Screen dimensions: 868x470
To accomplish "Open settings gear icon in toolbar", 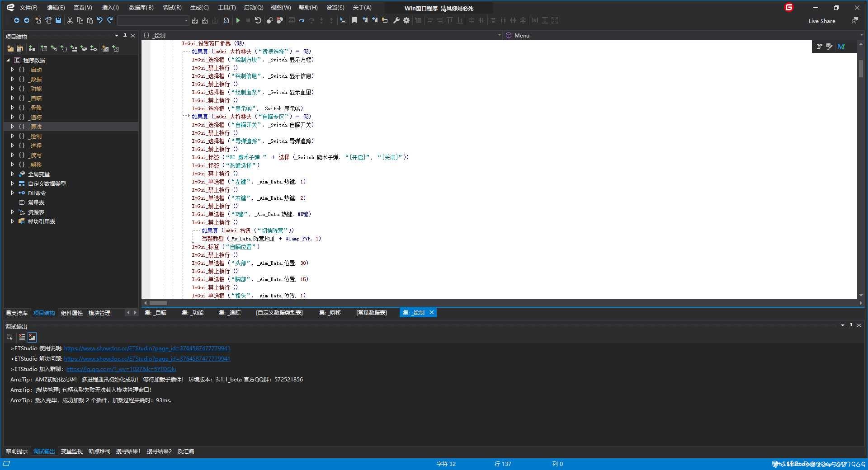I will (406, 20).
